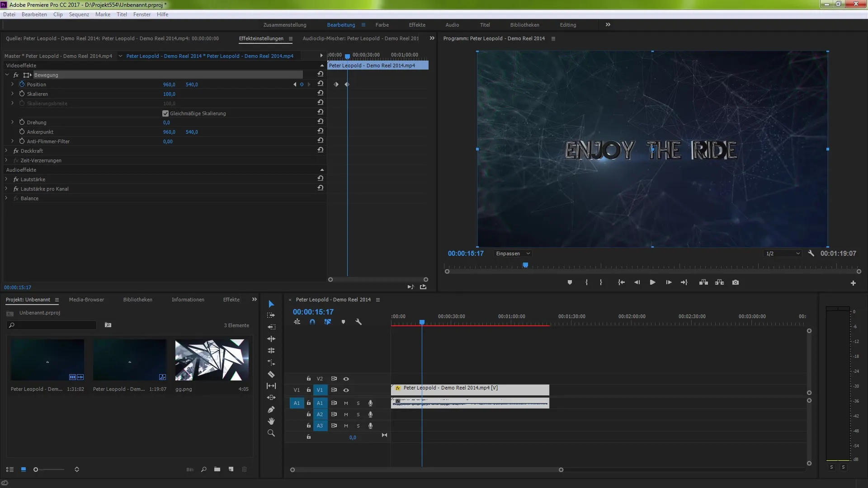Add marker in timeline panel

pyautogui.click(x=343, y=322)
